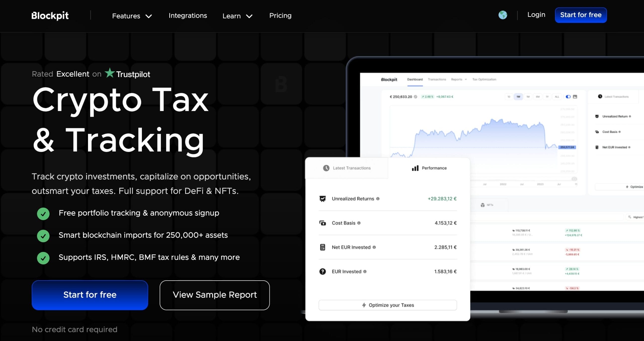Click the 4.153,12 € cost basis value
Screen dimensions: 644x341
pos(446,223)
